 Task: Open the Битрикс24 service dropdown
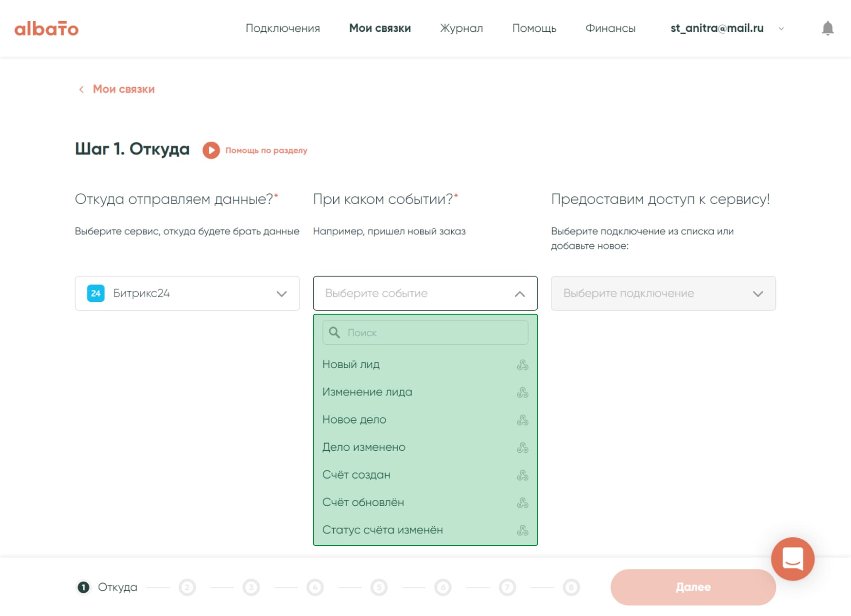(x=187, y=293)
